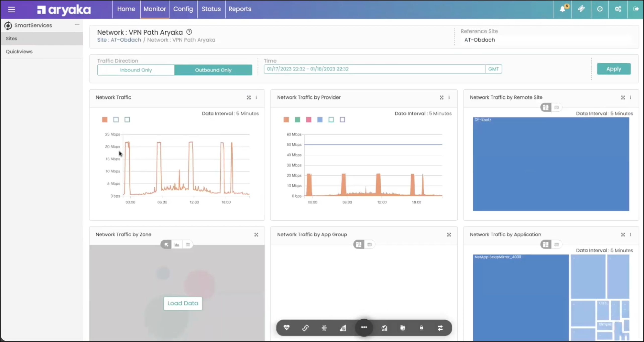
Task: Maximize the Network Traffic by App Group panel
Action: [449, 235]
